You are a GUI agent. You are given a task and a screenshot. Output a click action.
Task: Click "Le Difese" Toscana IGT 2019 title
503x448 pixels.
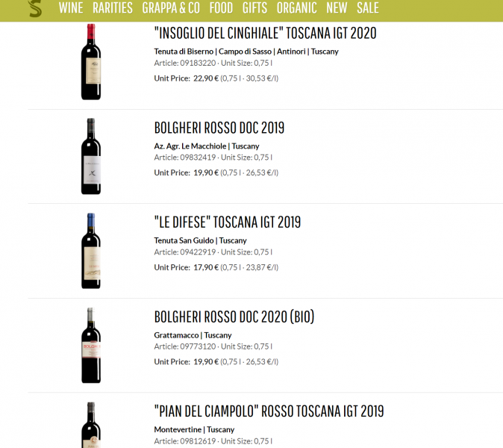tap(227, 222)
